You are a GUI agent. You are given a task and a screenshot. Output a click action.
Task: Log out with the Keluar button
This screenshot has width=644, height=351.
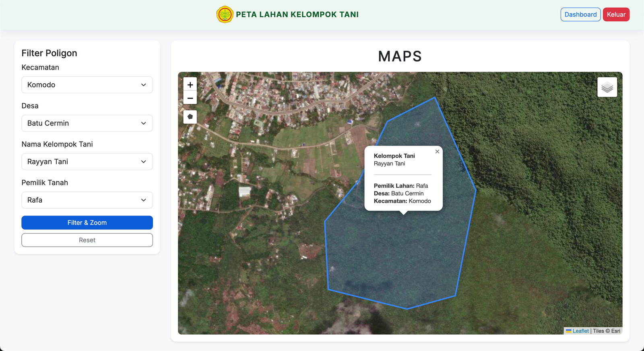[616, 14]
